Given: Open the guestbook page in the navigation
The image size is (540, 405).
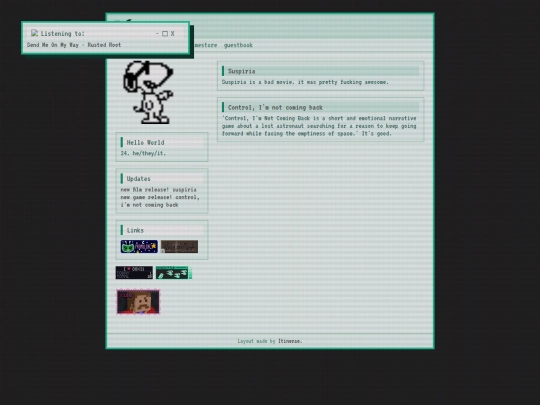Looking at the screenshot, I should [238, 45].
